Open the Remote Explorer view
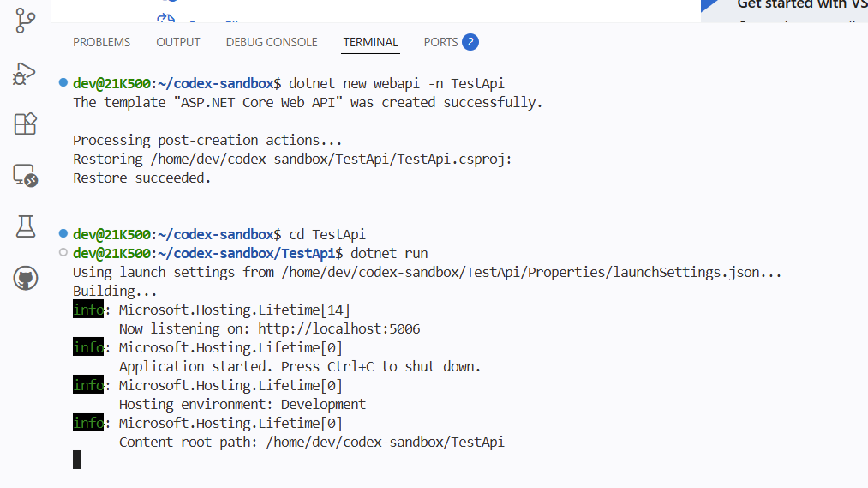 pos(25,175)
